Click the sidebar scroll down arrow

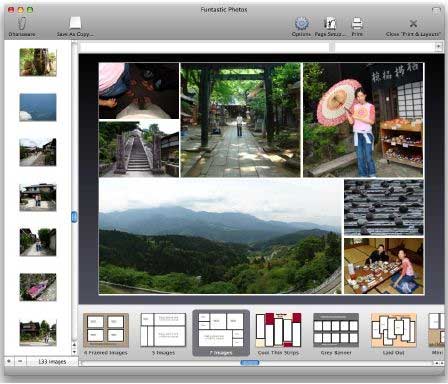(x=74, y=352)
